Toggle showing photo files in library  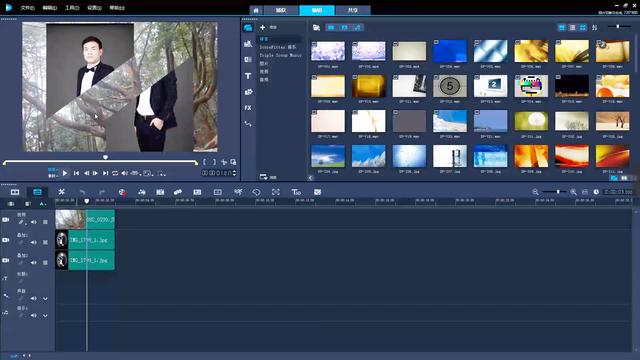344,28
